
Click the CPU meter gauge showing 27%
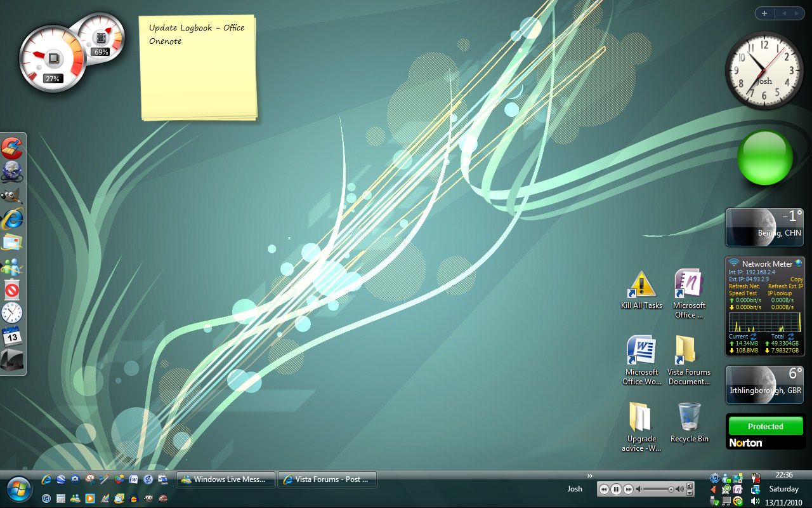52,59
